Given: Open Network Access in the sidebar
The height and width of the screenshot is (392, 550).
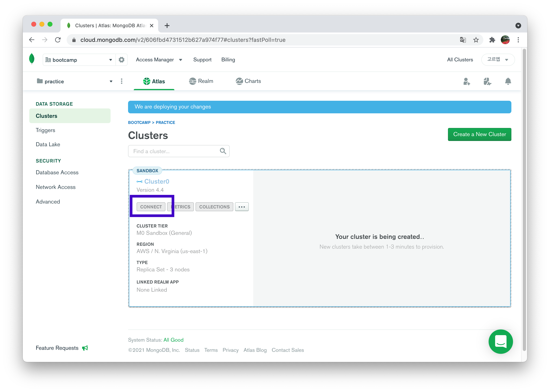Looking at the screenshot, I should pyautogui.click(x=55, y=187).
